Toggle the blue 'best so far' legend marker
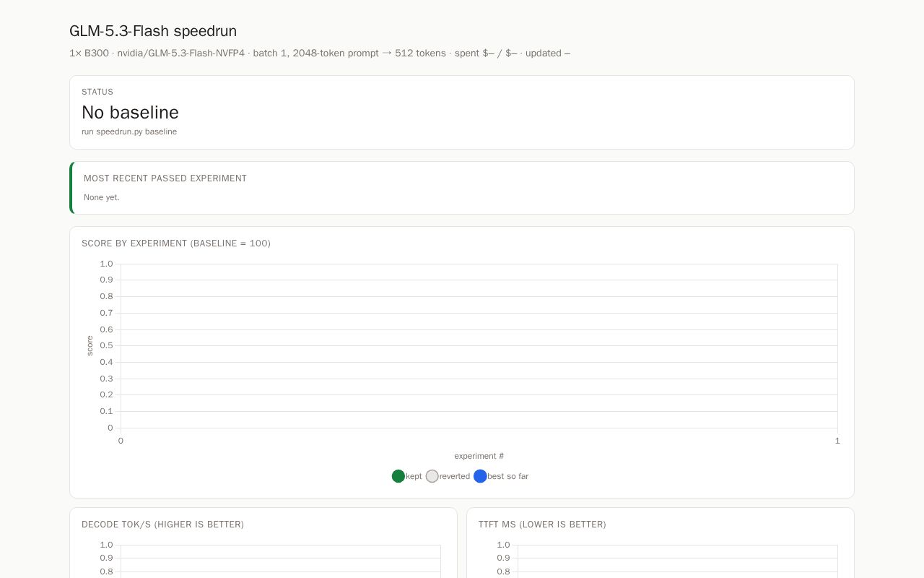Image resolution: width=924 pixels, height=578 pixels. (480, 476)
